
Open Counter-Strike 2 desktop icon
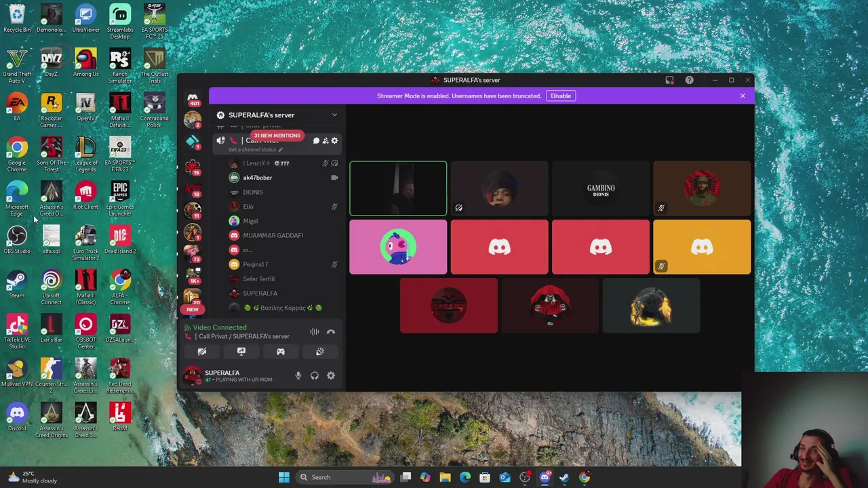coord(52,377)
